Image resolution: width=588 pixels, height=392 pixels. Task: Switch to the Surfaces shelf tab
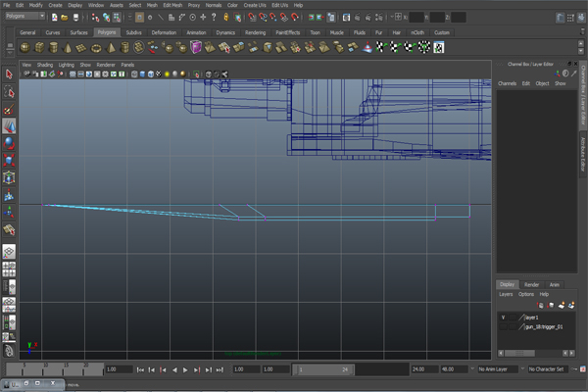pos(78,32)
